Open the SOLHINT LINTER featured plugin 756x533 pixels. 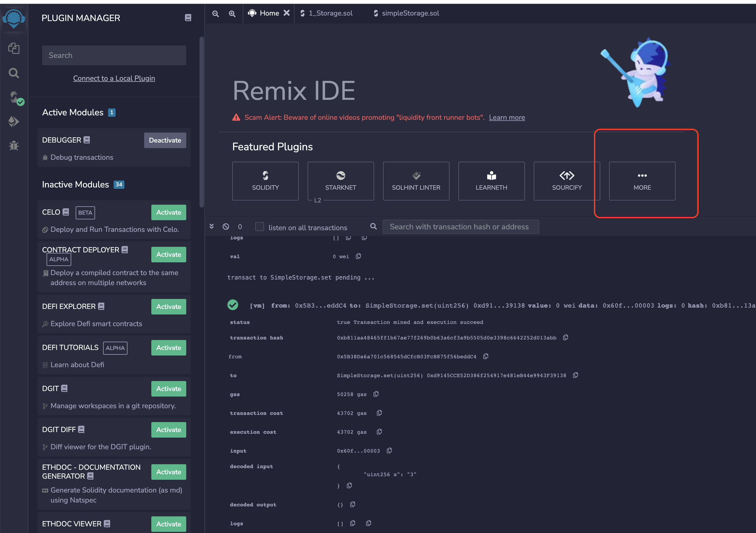416,181
